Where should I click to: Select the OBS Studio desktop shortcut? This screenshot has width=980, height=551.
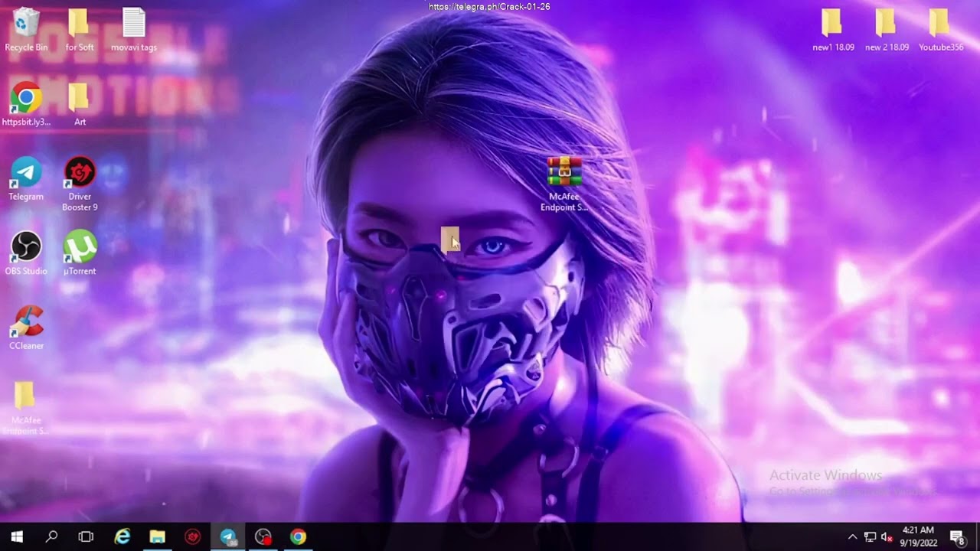pos(26,253)
